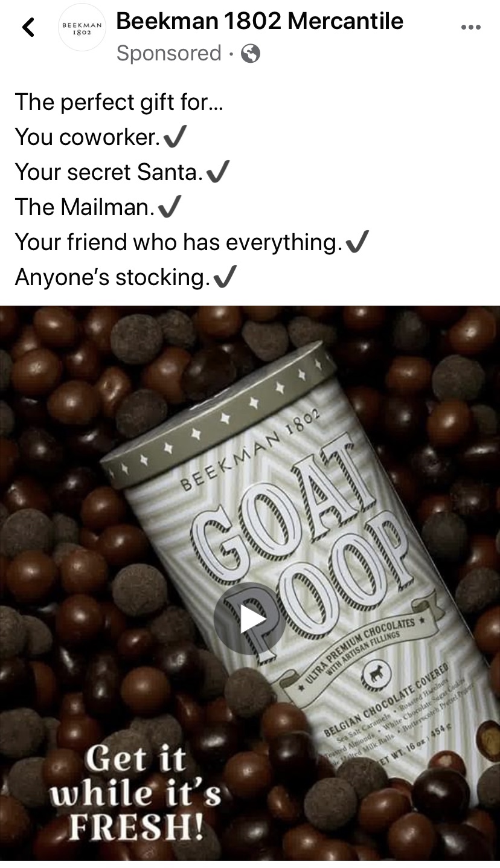The image size is (500, 868).
Task: Open the Beekman 1802 profile avatar
Action: point(82,28)
